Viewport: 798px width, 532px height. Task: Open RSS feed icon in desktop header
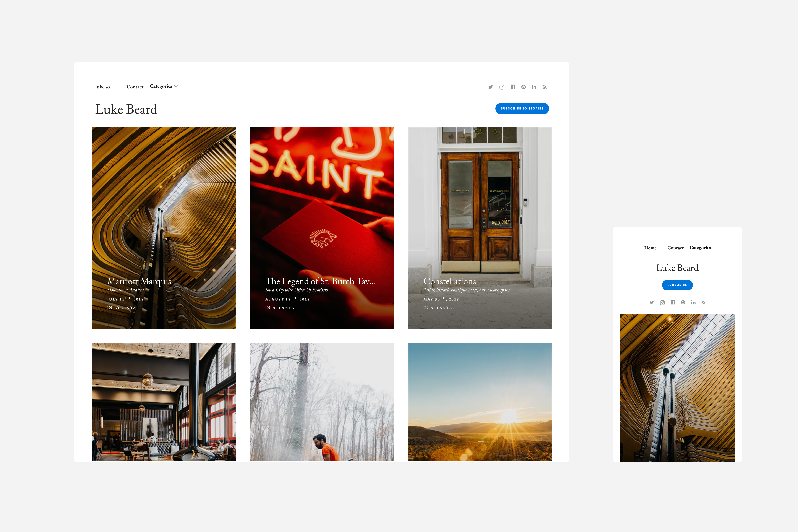click(545, 87)
